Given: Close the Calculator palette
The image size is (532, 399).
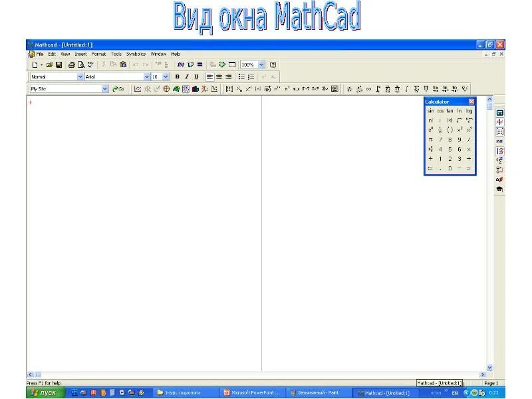Looking at the screenshot, I should coord(471,102).
